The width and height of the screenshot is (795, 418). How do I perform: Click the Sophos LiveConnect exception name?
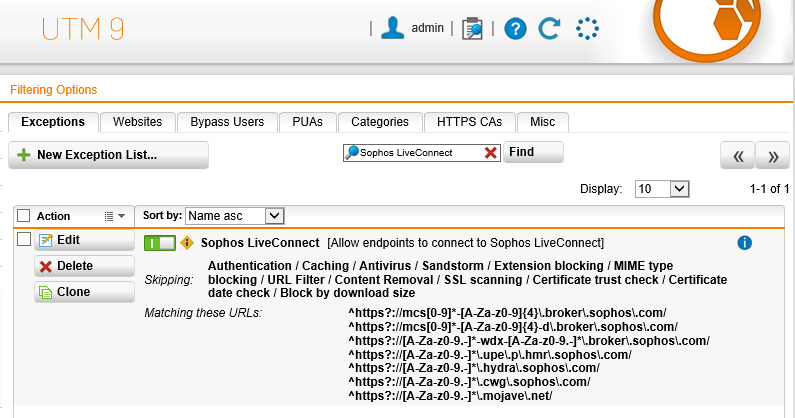[260, 243]
